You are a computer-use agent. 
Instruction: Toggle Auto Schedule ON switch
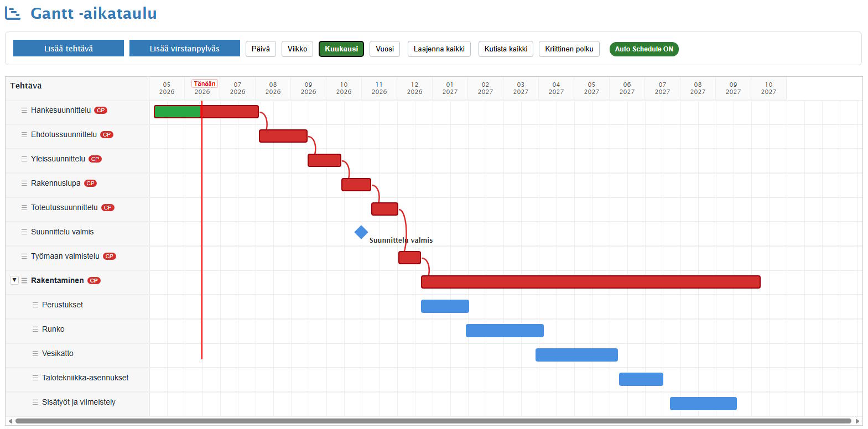coord(644,49)
